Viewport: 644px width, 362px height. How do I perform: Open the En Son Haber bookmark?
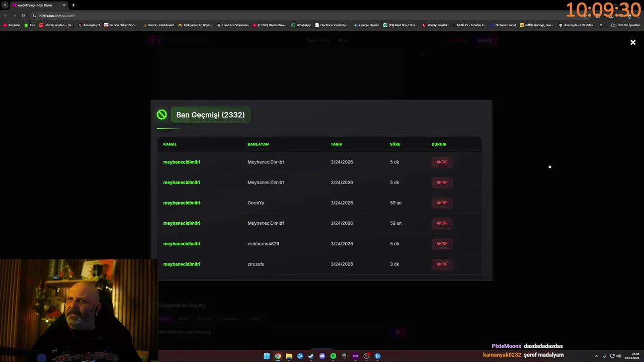(121, 25)
